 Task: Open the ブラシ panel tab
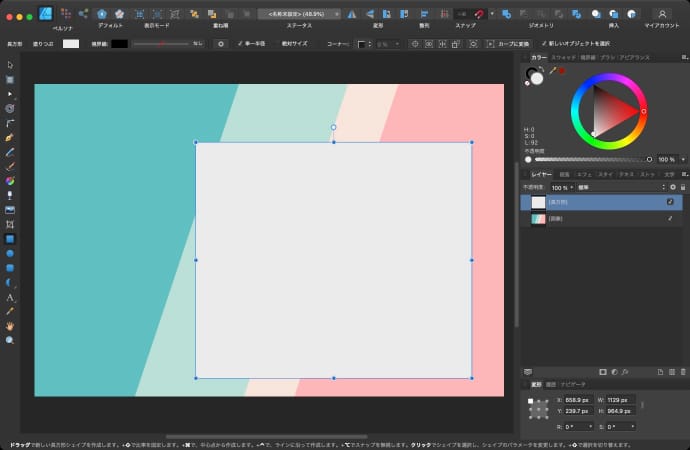pos(609,58)
